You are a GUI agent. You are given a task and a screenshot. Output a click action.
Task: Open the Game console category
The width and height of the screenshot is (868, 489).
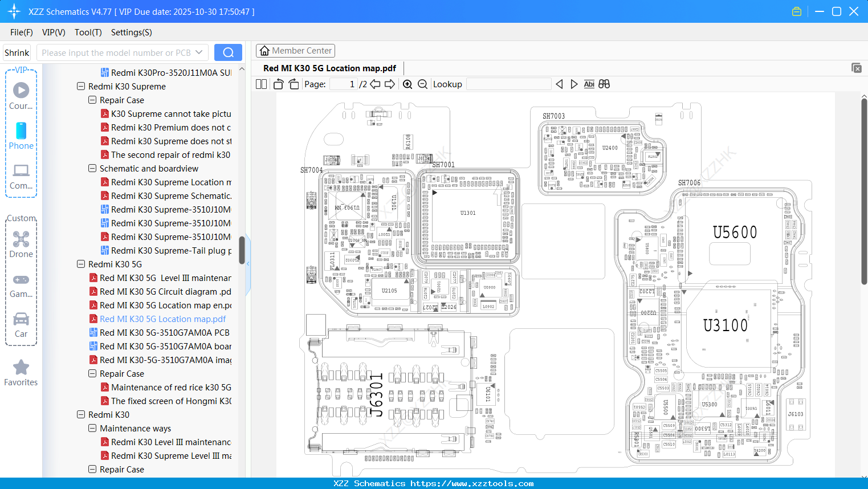[21, 280]
